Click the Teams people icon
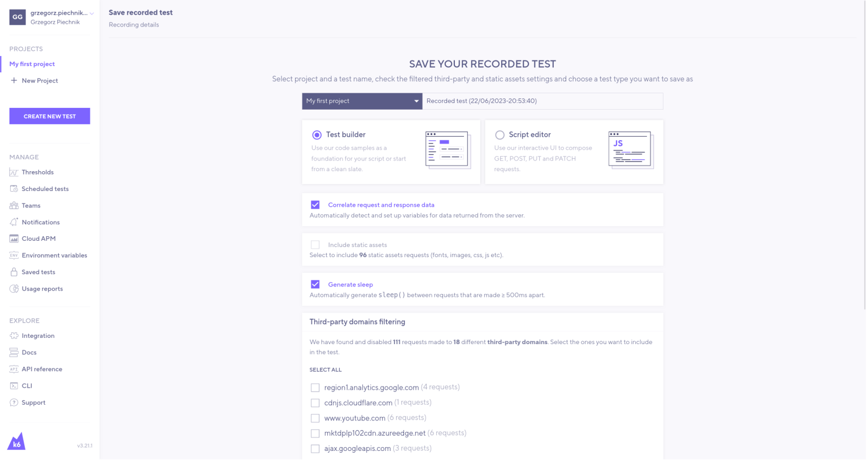The height and width of the screenshot is (460, 868). tap(14, 206)
